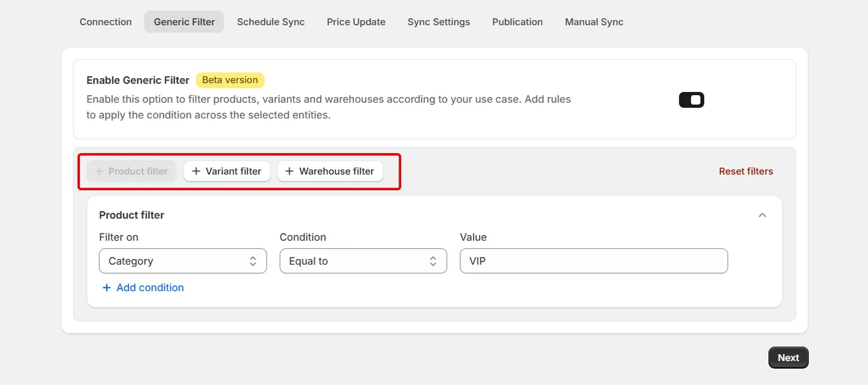Click the Next button
The height and width of the screenshot is (385, 868).
[x=788, y=358]
